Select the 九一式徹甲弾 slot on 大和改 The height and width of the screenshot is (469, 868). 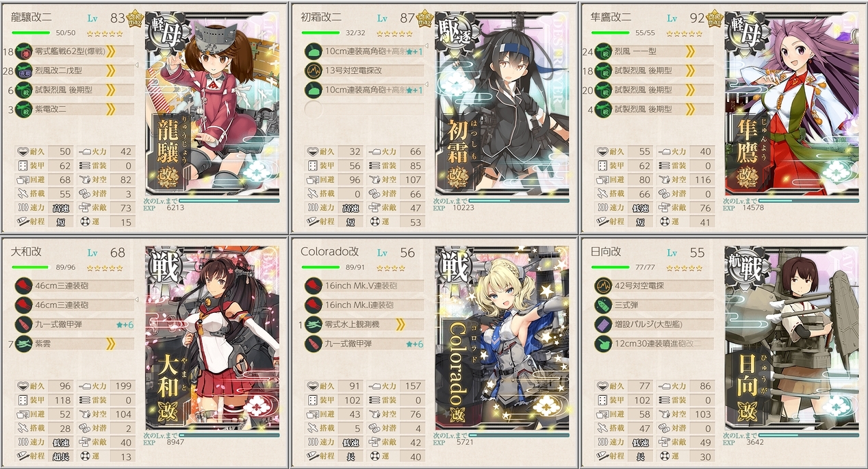tap(74, 324)
